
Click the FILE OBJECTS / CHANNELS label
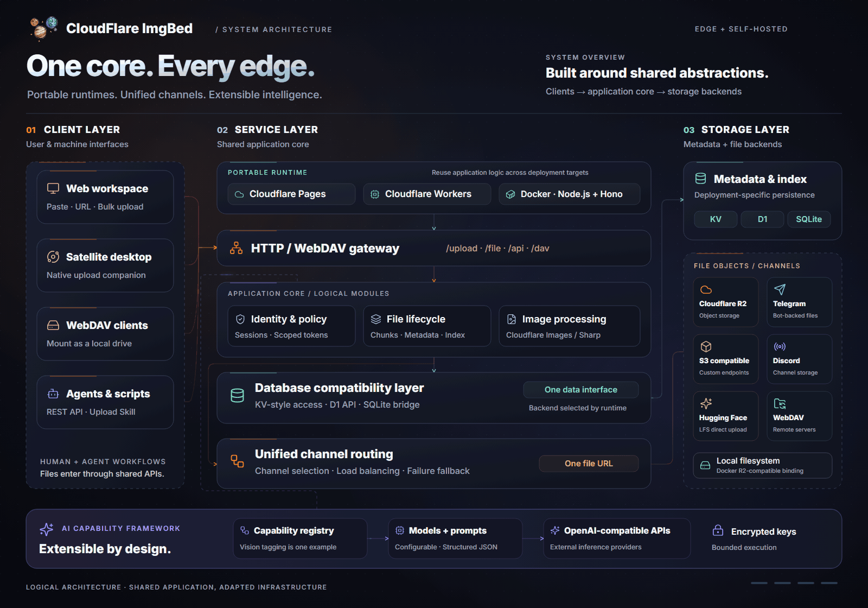tap(747, 266)
